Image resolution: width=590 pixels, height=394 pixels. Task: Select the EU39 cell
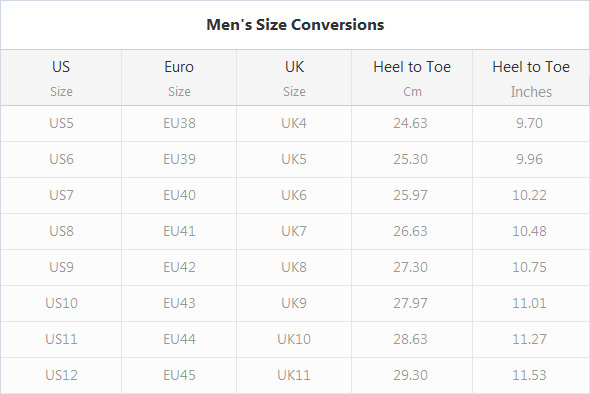point(179,159)
